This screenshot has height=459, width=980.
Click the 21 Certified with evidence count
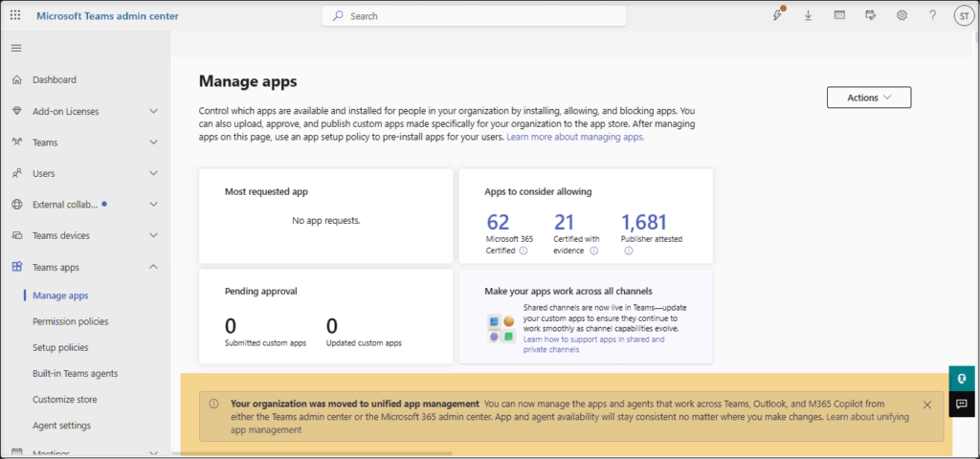[564, 222]
